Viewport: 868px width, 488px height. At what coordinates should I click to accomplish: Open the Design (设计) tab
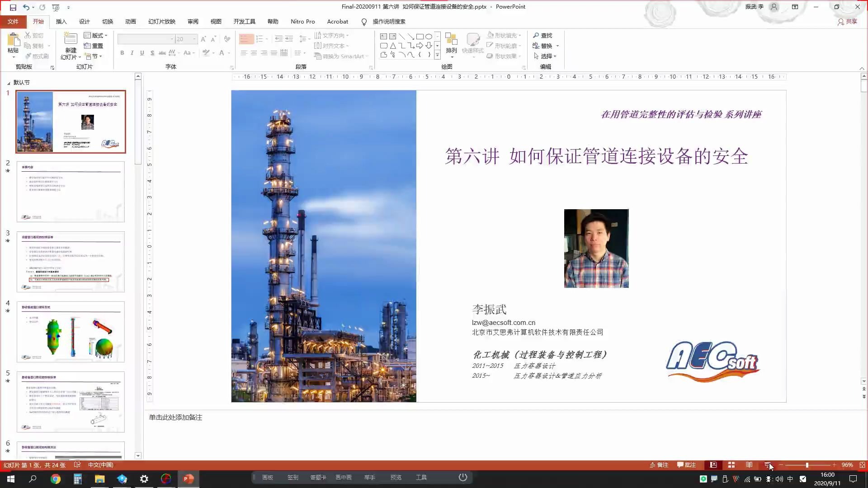[84, 22]
